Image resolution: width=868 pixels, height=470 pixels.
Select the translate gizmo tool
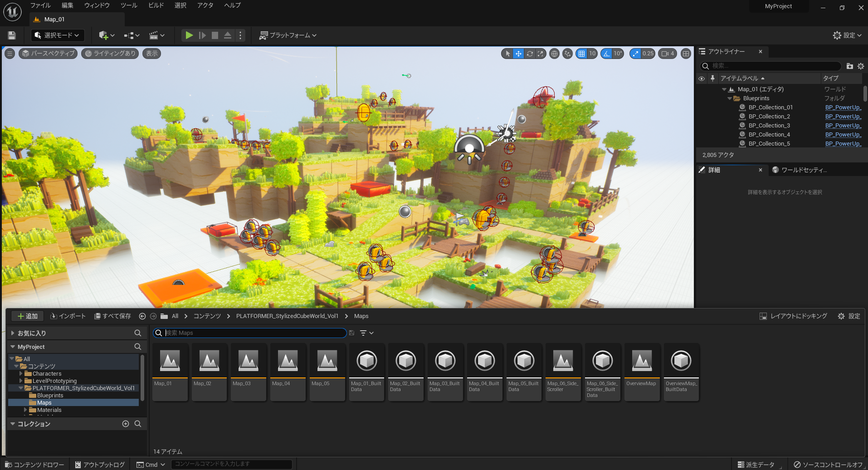[518, 54]
